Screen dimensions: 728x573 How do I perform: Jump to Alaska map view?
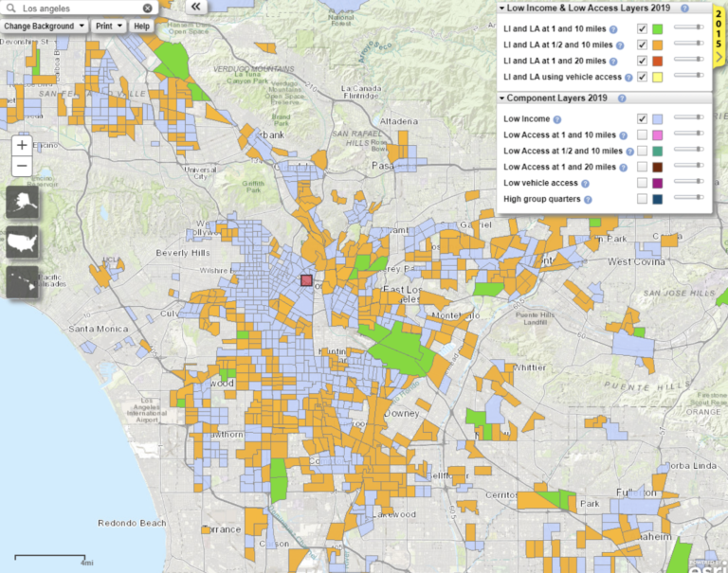coord(23,202)
